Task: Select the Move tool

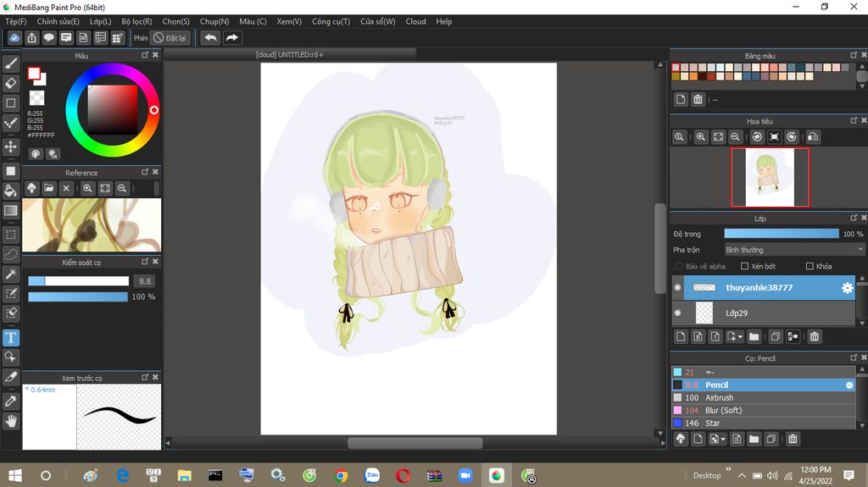Action: (x=10, y=147)
